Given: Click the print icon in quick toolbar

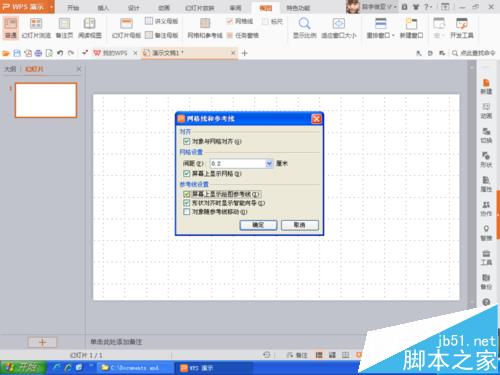Looking at the screenshot, I should [38, 53].
